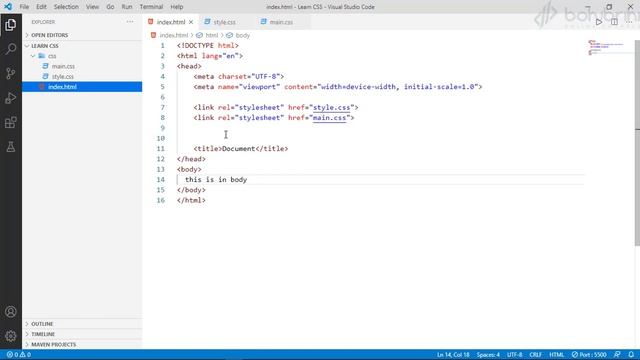This screenshot has width=640, height=360.
Task: Change indentation via Spaces: 4
Action: coord(488,355)
